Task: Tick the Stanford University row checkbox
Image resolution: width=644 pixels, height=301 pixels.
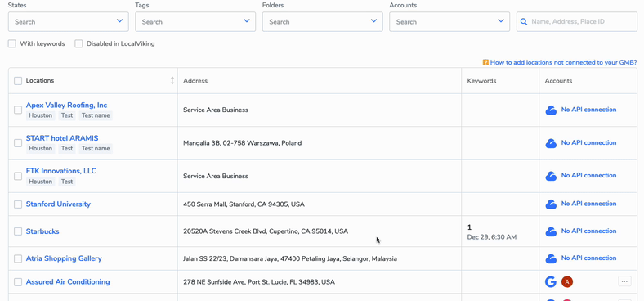Action: point(18,204)
